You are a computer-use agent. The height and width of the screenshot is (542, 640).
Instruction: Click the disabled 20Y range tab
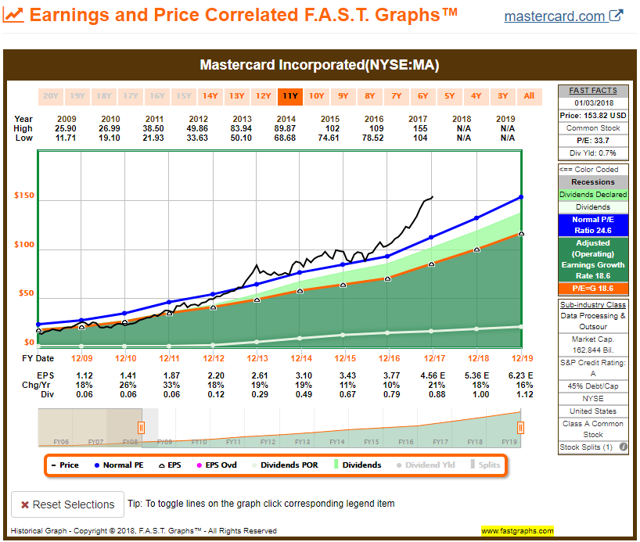[x=51, y=96]
